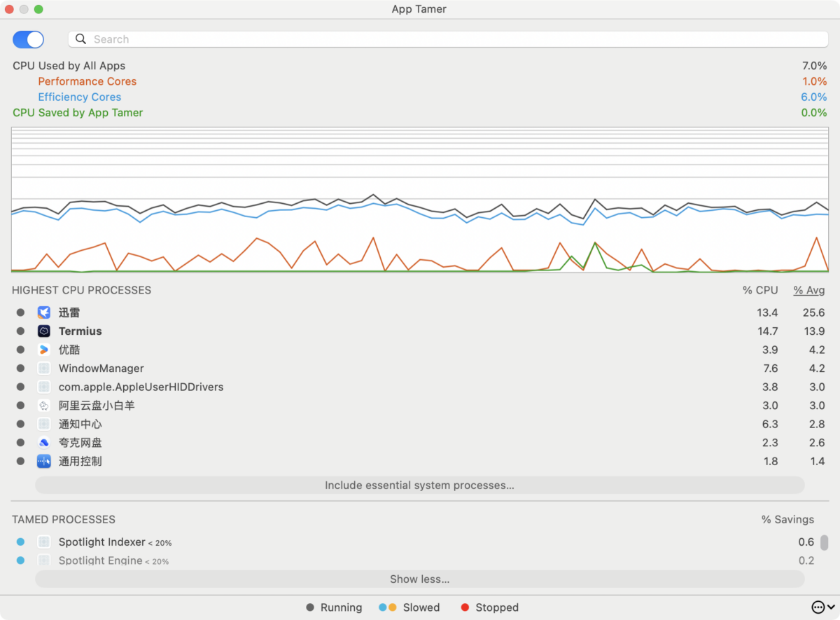Select the 夸克网盘 process name
The width and height of the screenshot is (840, 620).
point(80,442)
